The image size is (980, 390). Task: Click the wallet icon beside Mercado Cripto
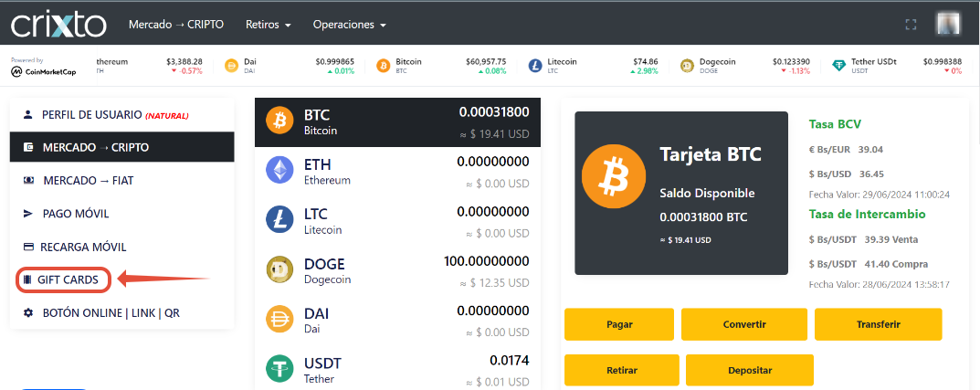28,147
